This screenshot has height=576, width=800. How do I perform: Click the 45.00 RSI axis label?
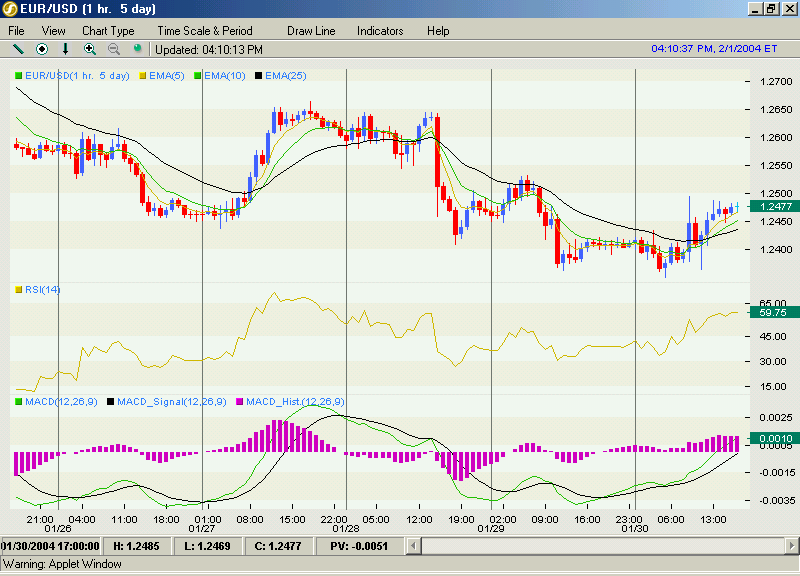pos(773,337)
